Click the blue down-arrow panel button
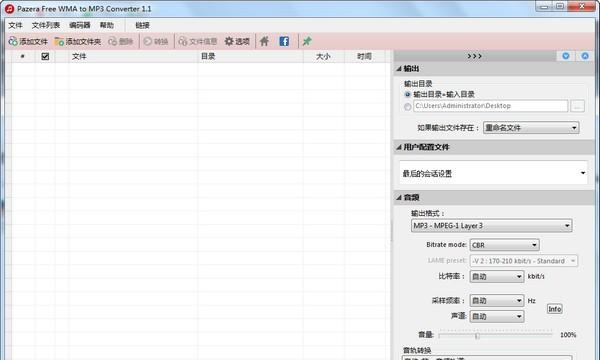 pos(566,56)
